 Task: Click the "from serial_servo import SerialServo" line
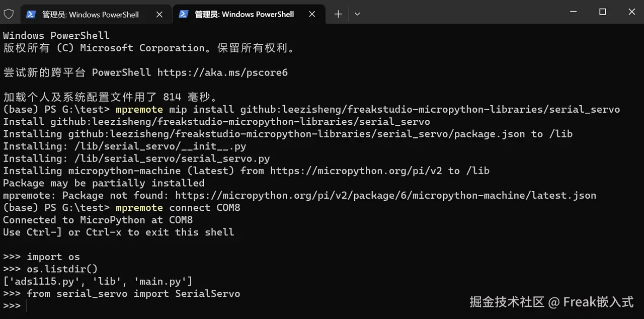(133, 293)
